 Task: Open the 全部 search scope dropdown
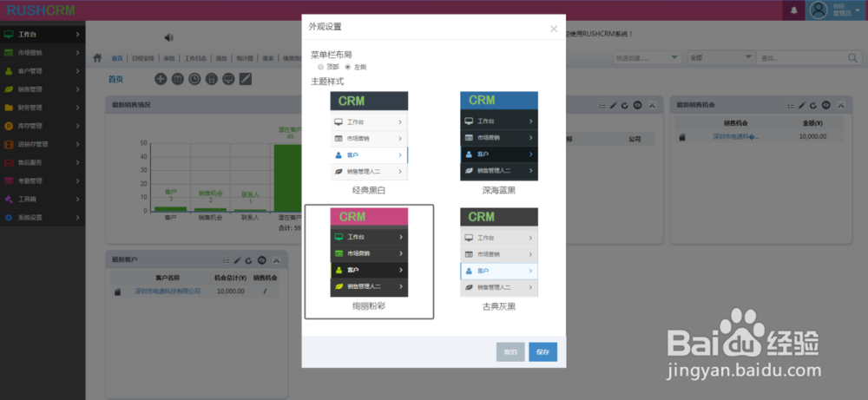720,57
